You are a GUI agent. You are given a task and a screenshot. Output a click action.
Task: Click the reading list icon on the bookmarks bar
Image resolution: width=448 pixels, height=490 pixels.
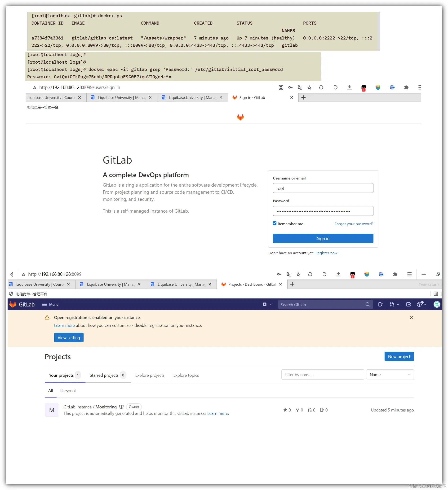pyautogui.click(x=436, y=294)
